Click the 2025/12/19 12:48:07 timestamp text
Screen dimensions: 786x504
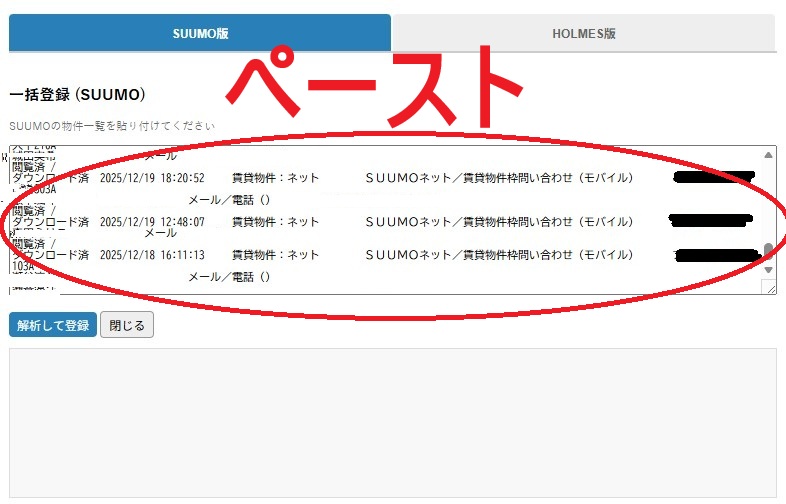pos(152,222)
